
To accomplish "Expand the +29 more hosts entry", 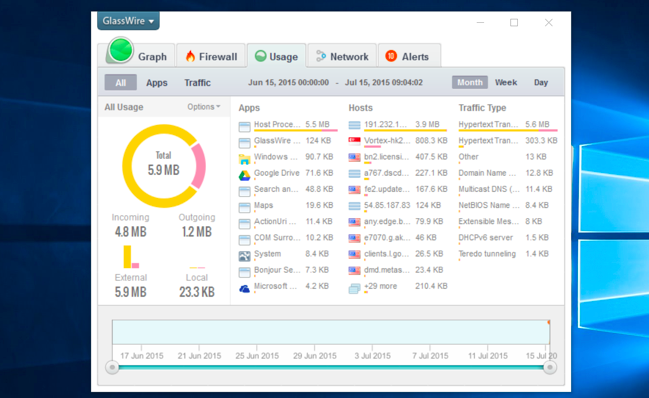I will 380,286.
